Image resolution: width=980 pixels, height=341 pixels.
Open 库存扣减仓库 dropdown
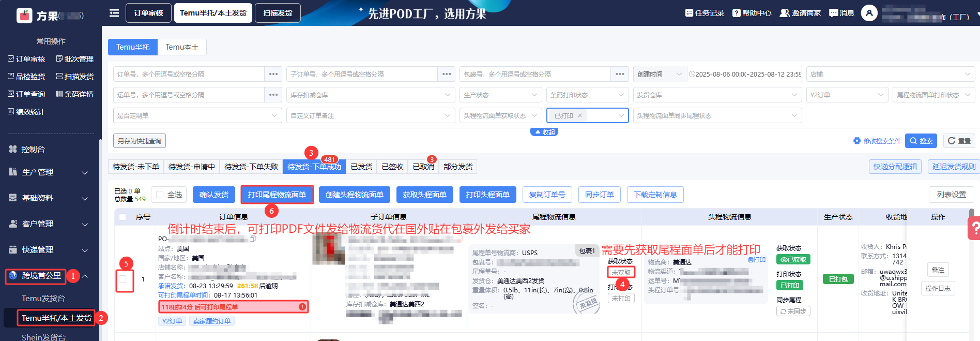[371, 95]
